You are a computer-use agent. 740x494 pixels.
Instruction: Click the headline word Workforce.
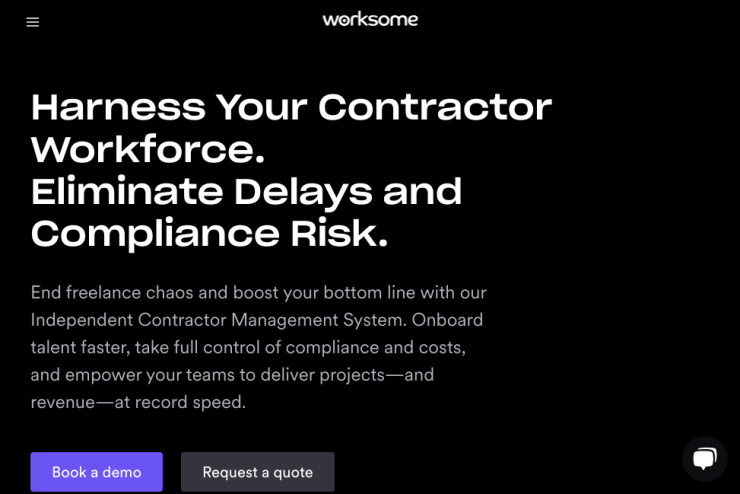click(148, 149)
